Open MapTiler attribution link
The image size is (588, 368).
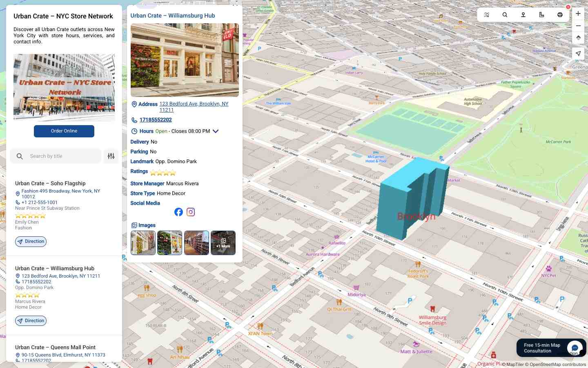coord(513,364)
